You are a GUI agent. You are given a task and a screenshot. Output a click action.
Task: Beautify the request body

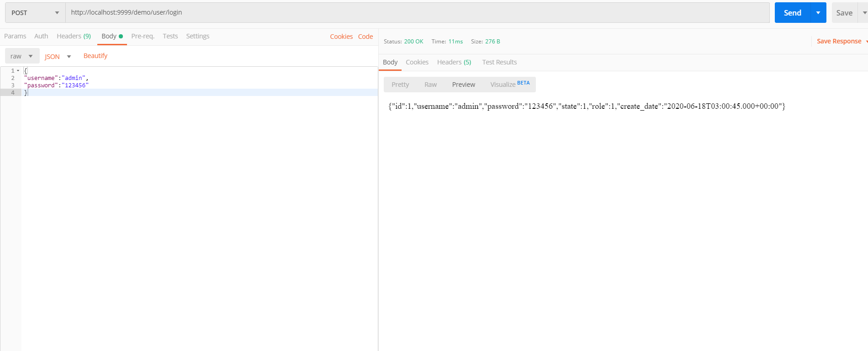(x=95, y=56)
